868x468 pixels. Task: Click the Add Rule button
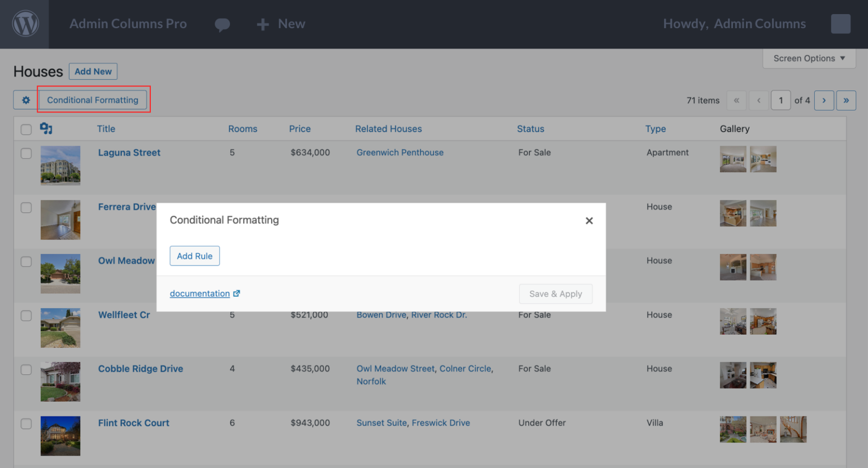tap(194, 256)
